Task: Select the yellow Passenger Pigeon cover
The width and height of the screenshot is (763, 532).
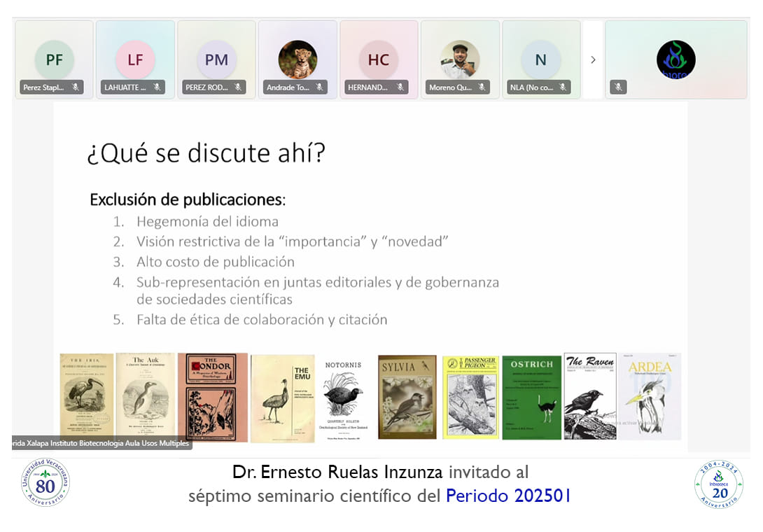Action: [470, 397]
